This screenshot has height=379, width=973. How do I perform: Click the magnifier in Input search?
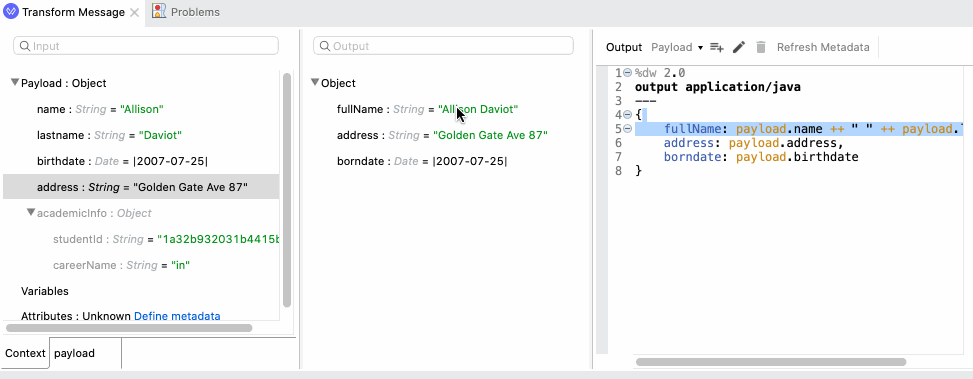tap(25, 46)
